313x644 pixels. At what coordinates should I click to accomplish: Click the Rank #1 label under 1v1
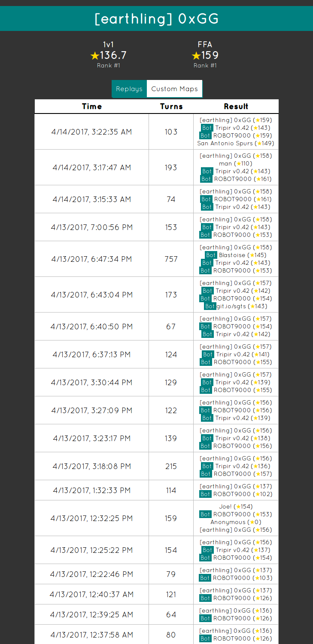point(108,66)
